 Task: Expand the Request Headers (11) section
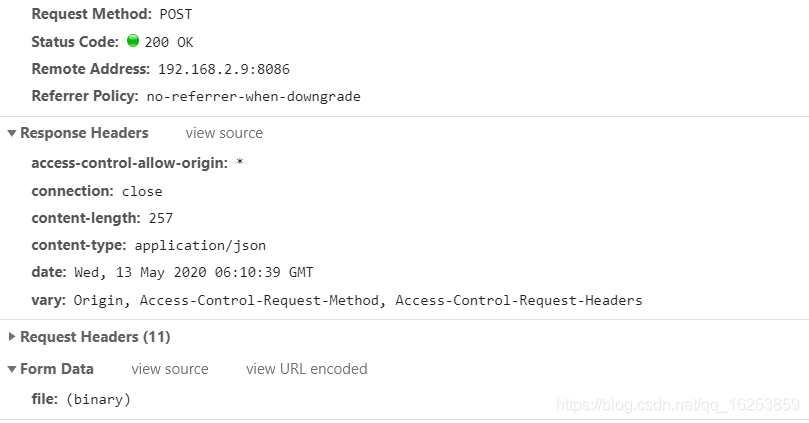tap(11, 337)
